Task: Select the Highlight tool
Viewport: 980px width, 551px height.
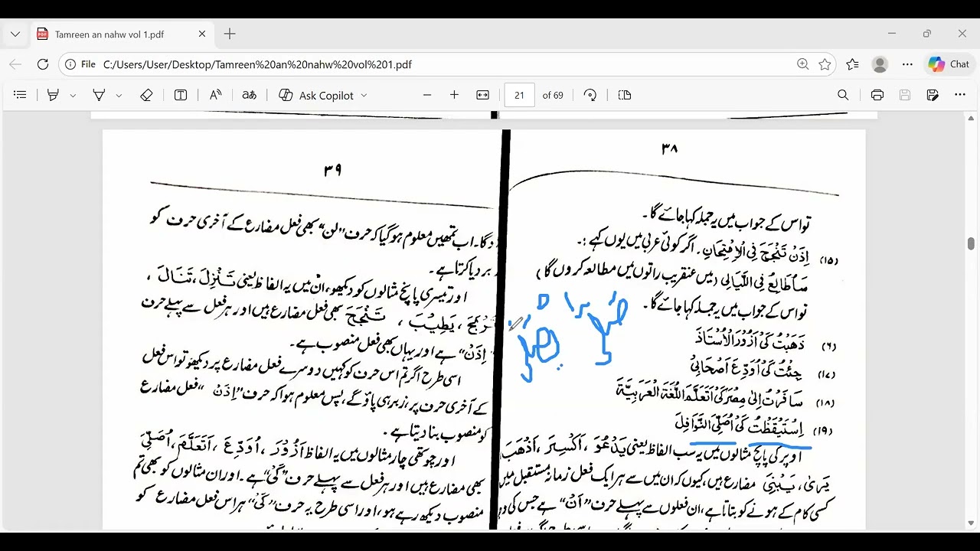Action: click(53, 95)
